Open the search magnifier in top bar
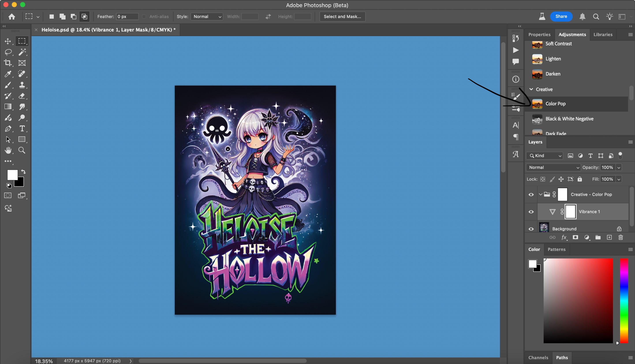 tap(596, 17)
